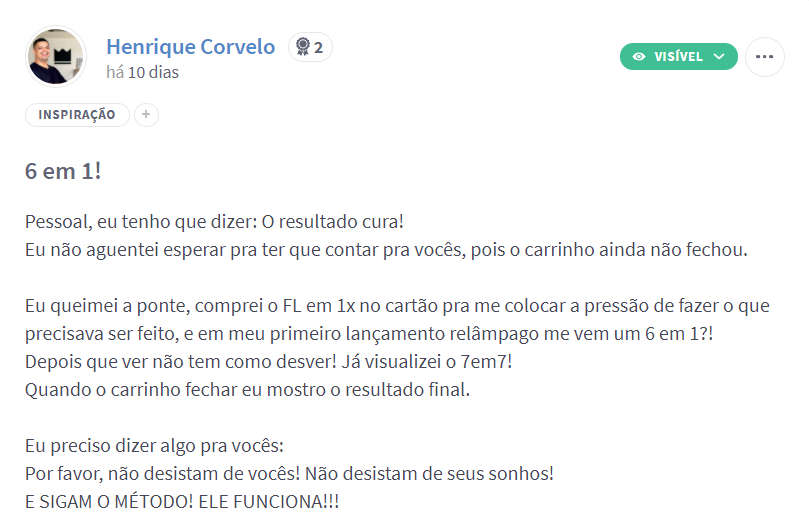Open the 'há 10 dias' timestamp
This screenshot has height=532, width=809.
142,72
